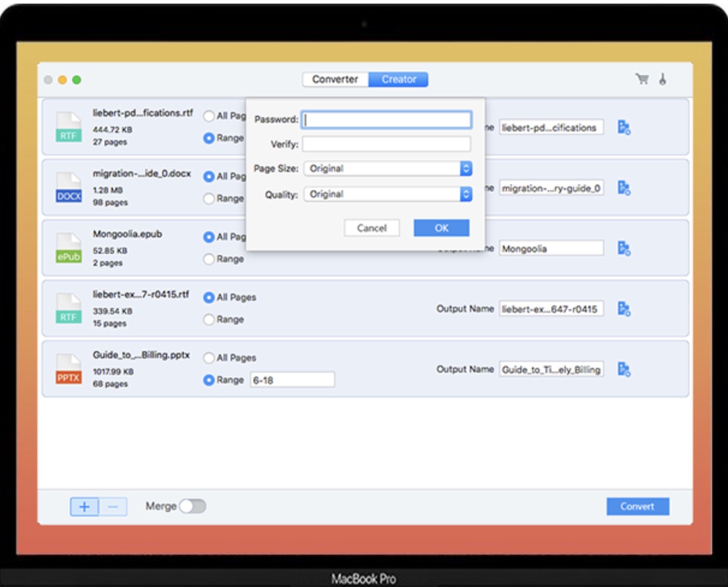
Task: Click the Password input field
Action: [387, 120]
